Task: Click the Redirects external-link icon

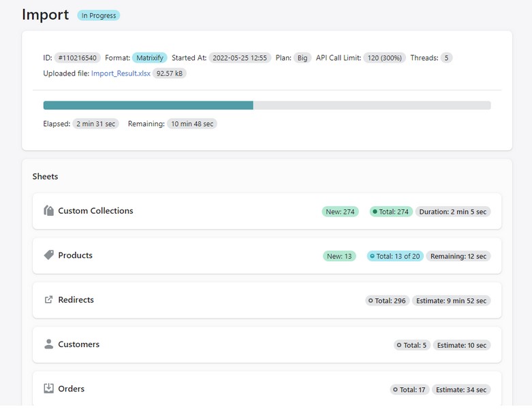Action: point(48,299)
